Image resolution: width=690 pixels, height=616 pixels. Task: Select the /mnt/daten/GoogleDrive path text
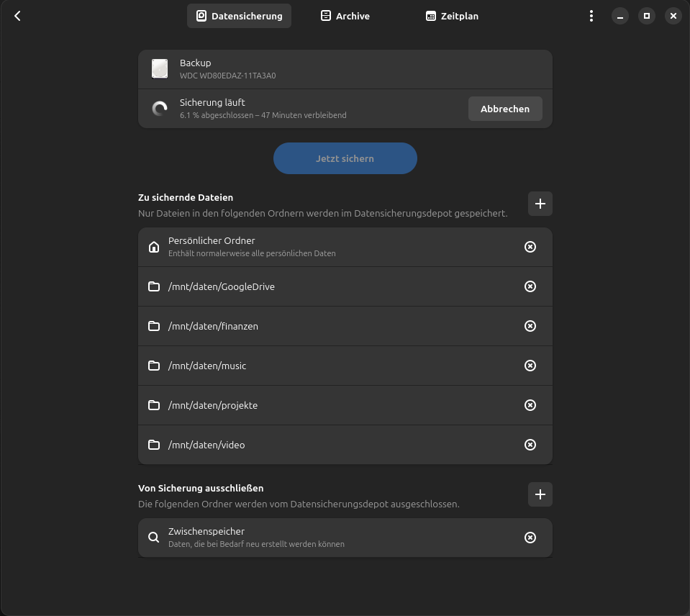tap(222, 287)
